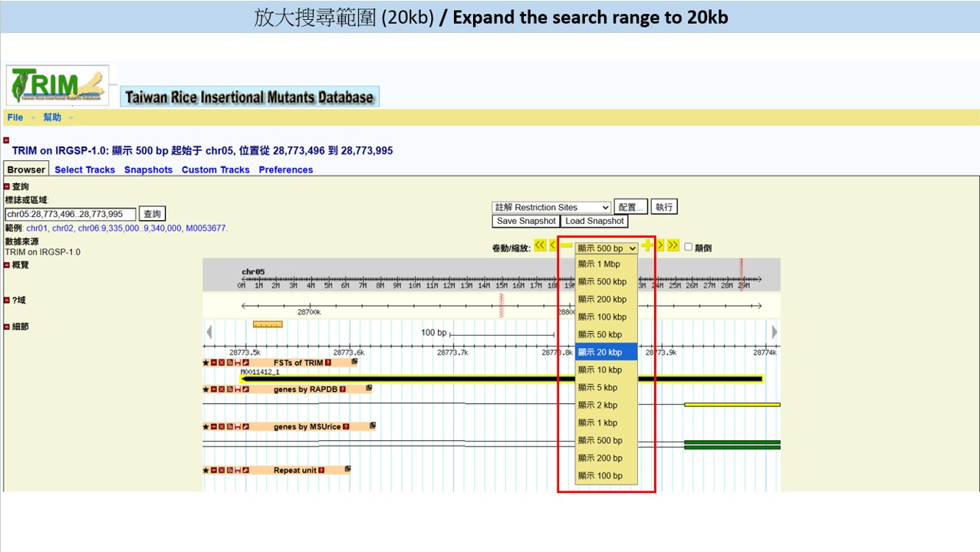Open help icon for genes by RAPDB
Viewport: 980px width, 552px height.
(x=343, y=389)
